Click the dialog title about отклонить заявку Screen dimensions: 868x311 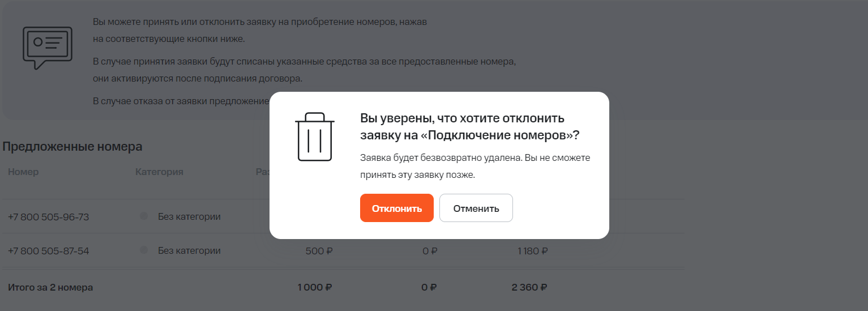469,127
